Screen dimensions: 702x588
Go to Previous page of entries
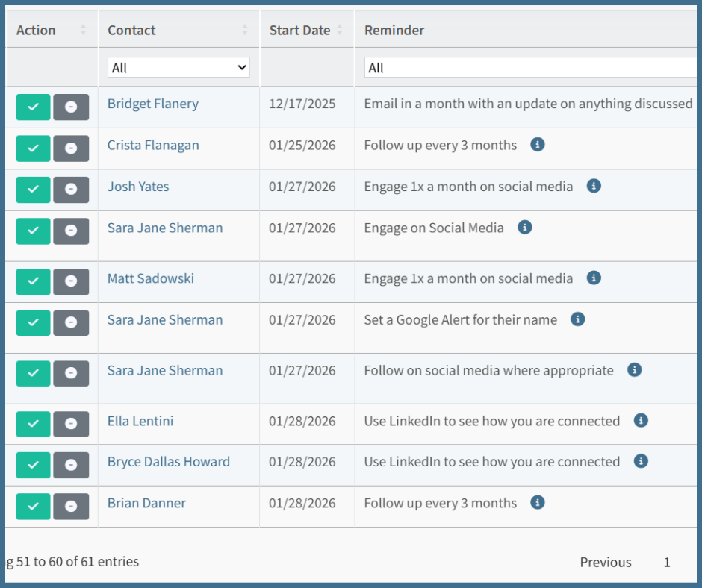pyautogui.click(x=606, y=562)
